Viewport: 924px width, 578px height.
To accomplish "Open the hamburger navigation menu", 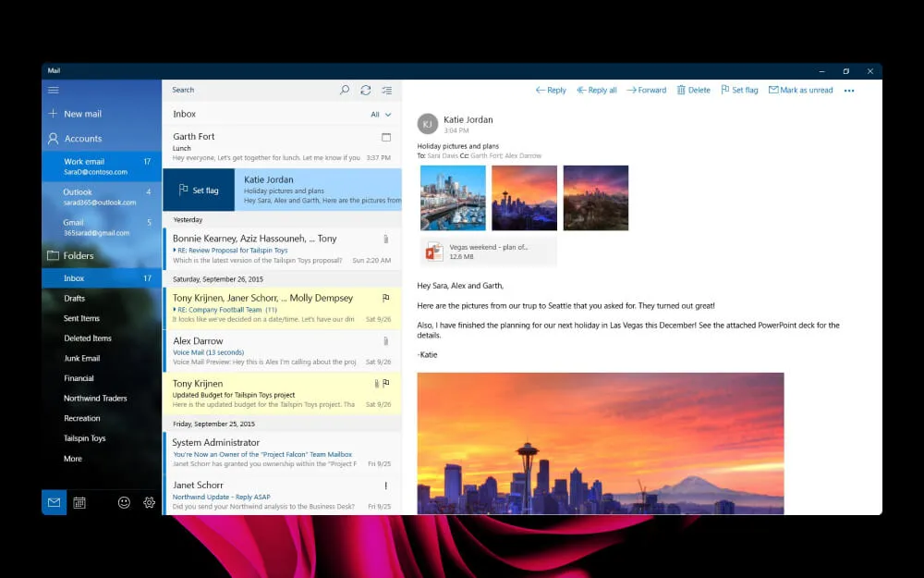I will (53, 90).
